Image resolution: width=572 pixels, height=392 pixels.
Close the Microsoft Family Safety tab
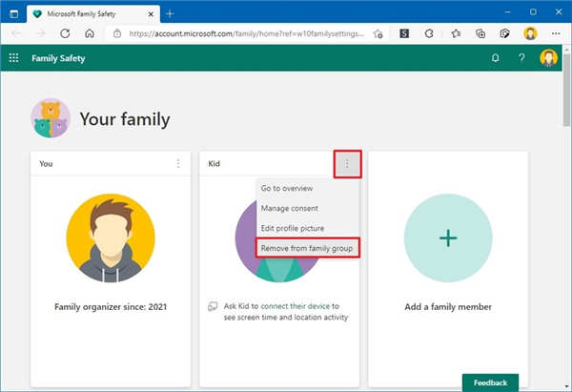pyautogui.click(x=151, y=14)
